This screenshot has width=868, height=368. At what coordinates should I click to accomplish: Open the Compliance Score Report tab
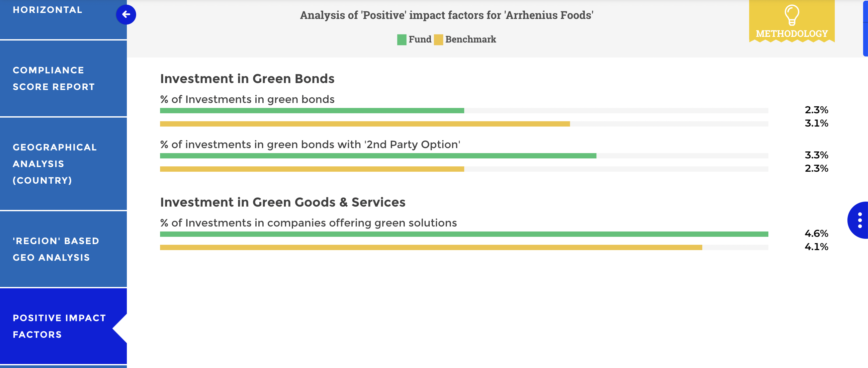[x=54, y=78]
